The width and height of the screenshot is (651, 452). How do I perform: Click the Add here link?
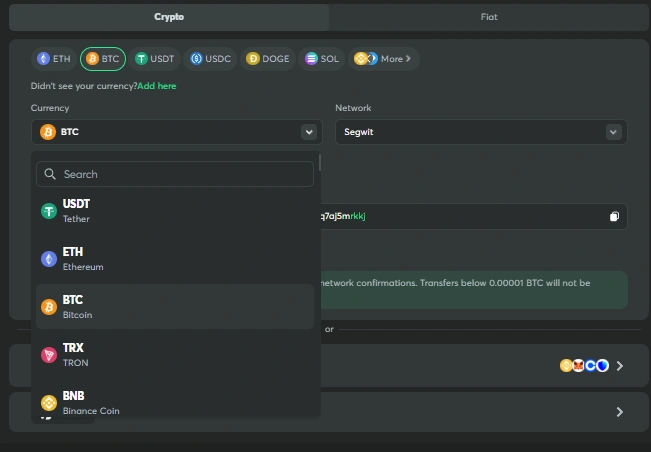pyautogui.click(x=157, y=86)
